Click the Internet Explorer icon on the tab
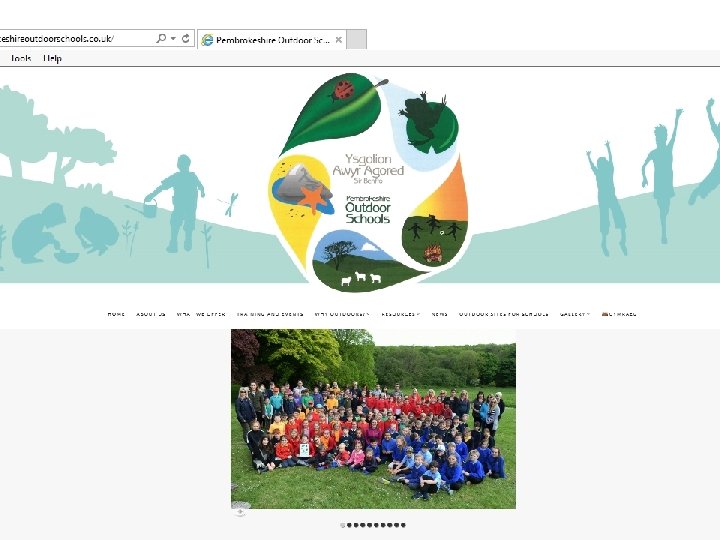The height and width of the screenshot is (540, 720). (208, 40)
